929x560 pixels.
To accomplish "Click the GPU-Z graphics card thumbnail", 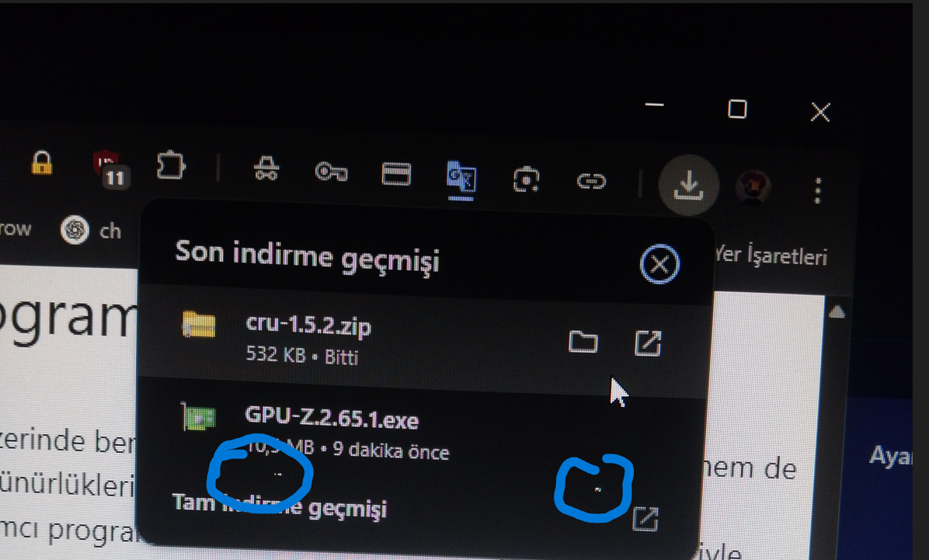I will (199, 416).
